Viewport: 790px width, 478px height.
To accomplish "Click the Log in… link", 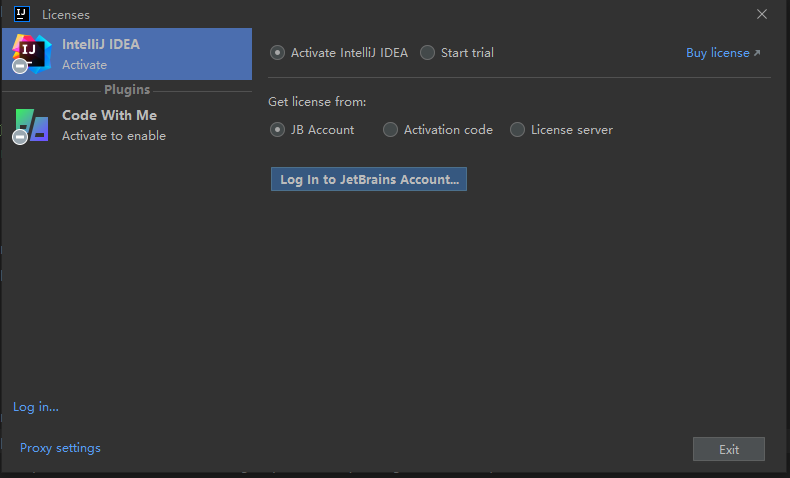I will 36,407.
